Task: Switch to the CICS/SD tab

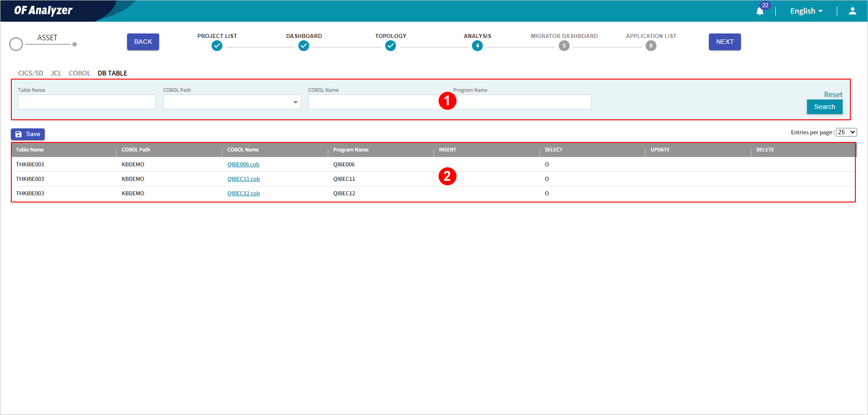Action: pos(31,73)
